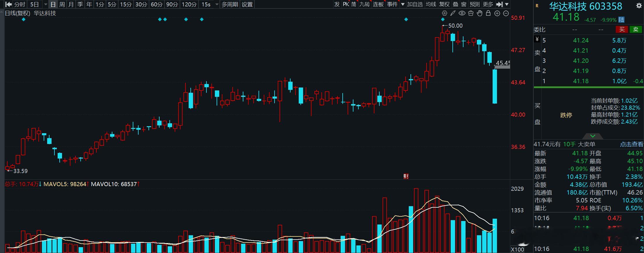Viewport: 644px width, 253px height.
Task: Open the 设置 settings button
Action: point(247,4)
